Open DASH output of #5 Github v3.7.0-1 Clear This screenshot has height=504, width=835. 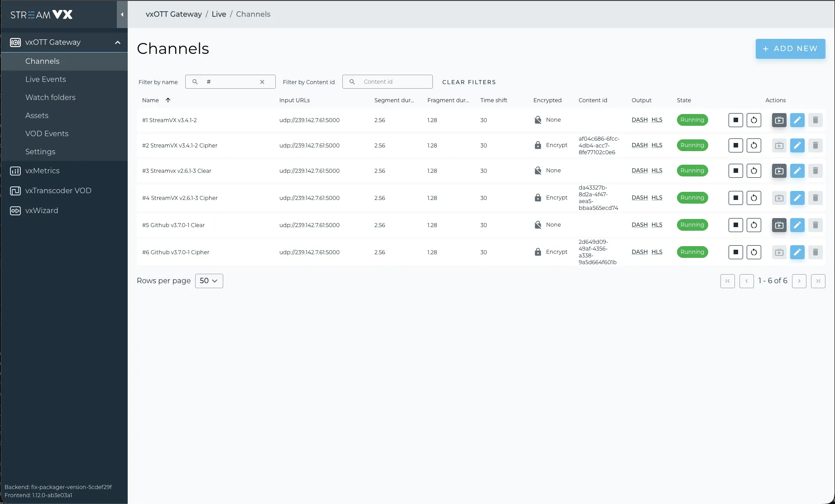tap(639, 225)
